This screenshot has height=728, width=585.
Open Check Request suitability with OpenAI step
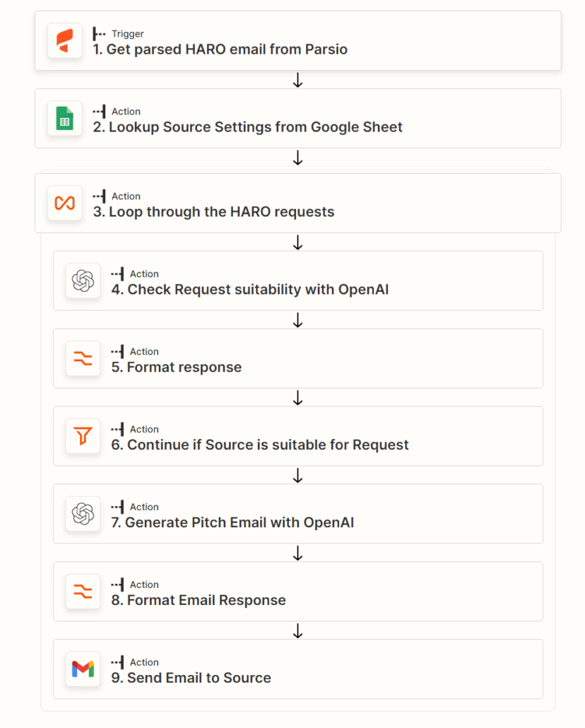[298, 281]
